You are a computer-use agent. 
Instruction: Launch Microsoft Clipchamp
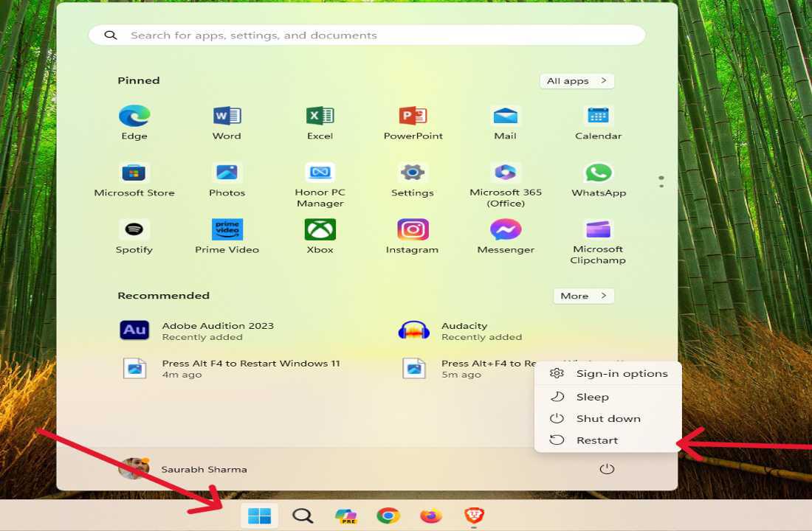(598, 242)
